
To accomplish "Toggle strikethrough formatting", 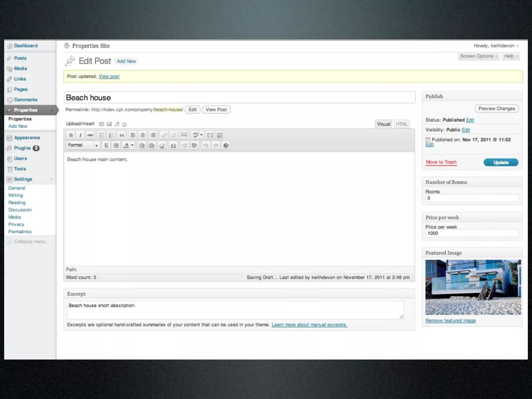I will [90, 135].
